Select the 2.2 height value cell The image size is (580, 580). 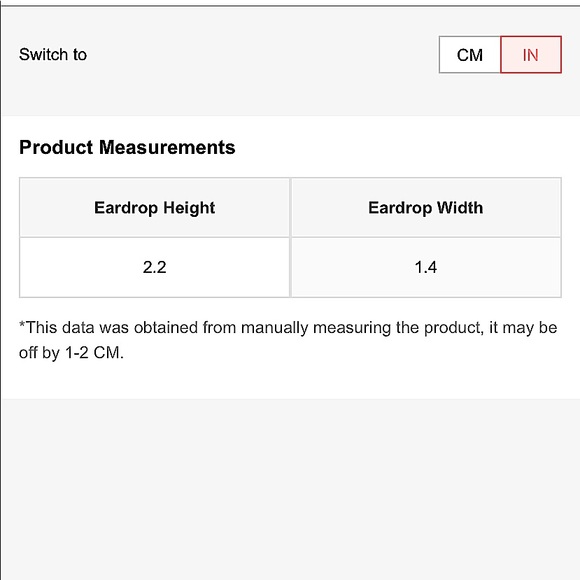155,267
